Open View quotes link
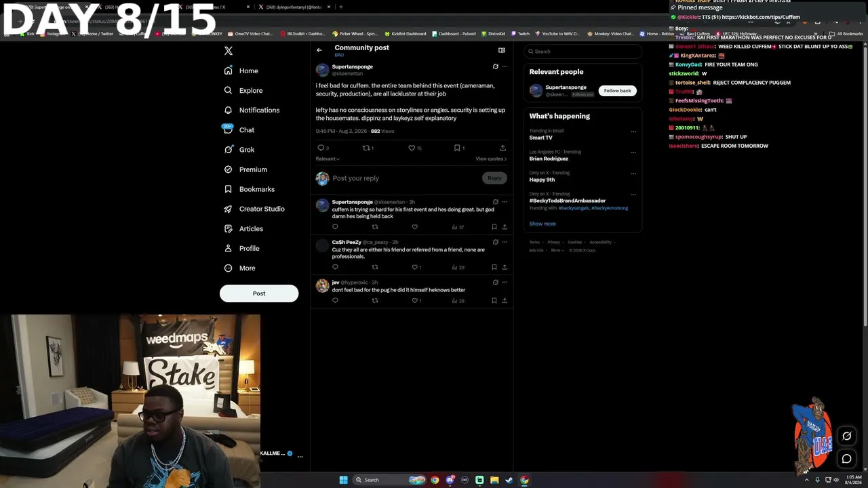 point(491,159)
